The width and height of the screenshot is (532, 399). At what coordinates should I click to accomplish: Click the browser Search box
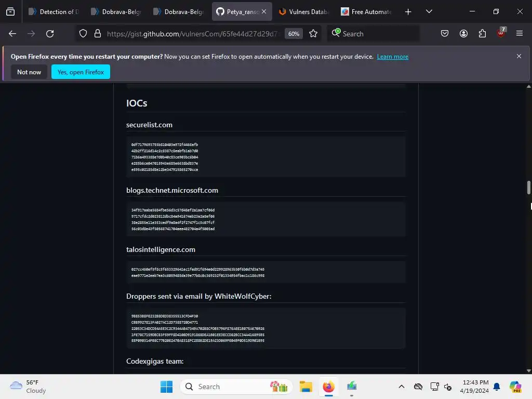coord(373,34)
